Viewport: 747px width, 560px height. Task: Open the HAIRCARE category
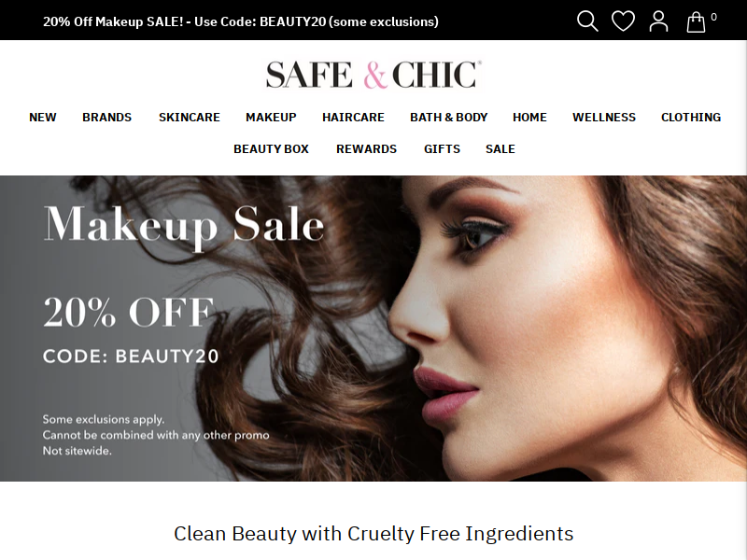coord(353,118)
